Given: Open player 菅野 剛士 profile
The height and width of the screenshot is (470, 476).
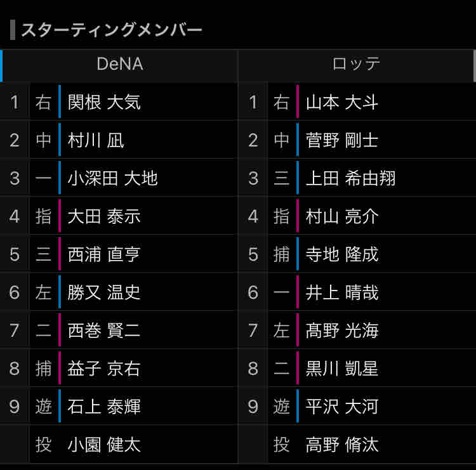Looking at the screenshot, I should [342, 140].
